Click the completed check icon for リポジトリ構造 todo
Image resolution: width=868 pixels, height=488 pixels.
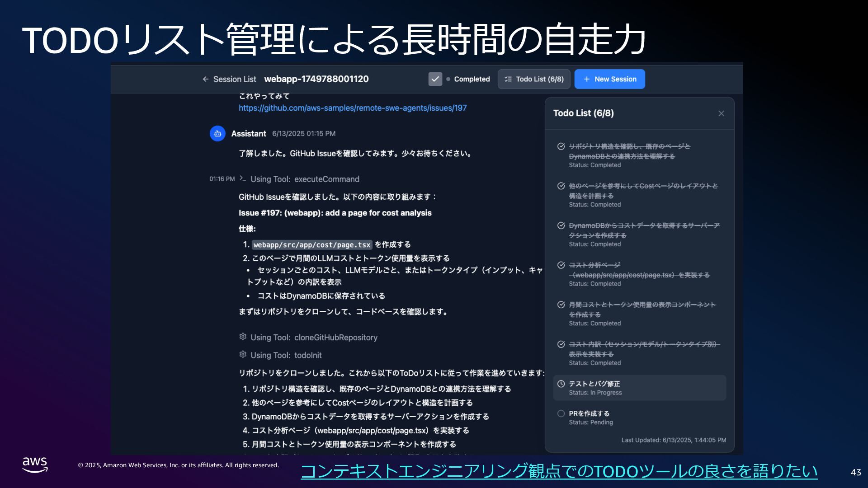561,146
